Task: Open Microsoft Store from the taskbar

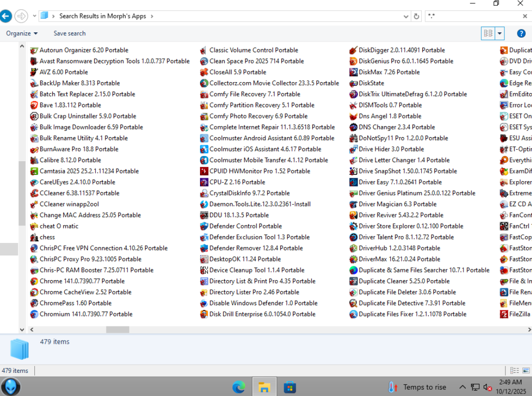Action: pyautogui.click(x=290, y=387)
